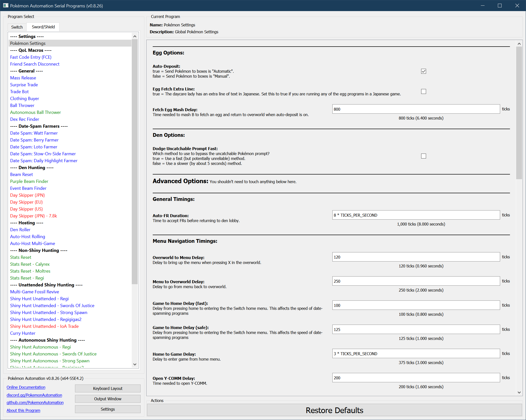Click the settings panel scroll-up arrow
The height and width of the screenshot is (420, 526).
(x=519, y=44)
